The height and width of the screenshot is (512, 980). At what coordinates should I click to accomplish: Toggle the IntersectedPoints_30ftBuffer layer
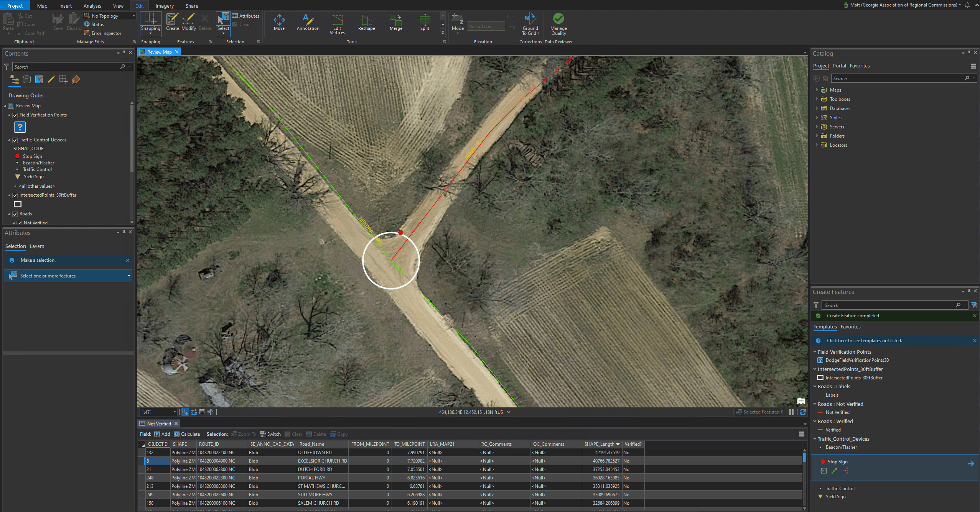[x=15, y=195]
